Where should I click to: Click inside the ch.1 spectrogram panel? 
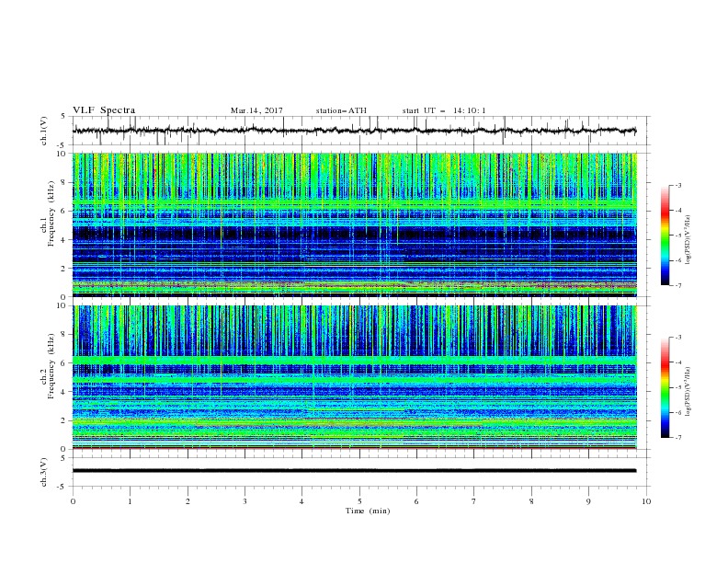[354, 224]
